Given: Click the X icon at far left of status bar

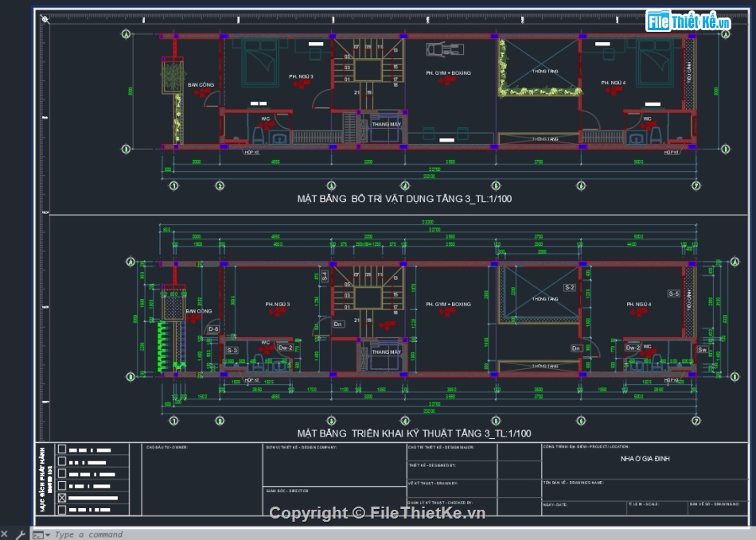Looking at the screenshot, I should tap(5, 533).
